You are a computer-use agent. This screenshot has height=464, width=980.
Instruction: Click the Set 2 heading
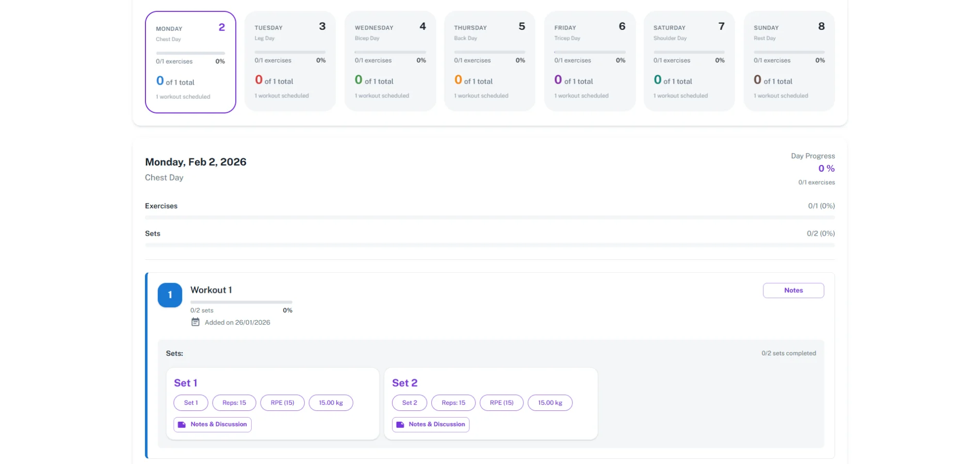(404, 383)
